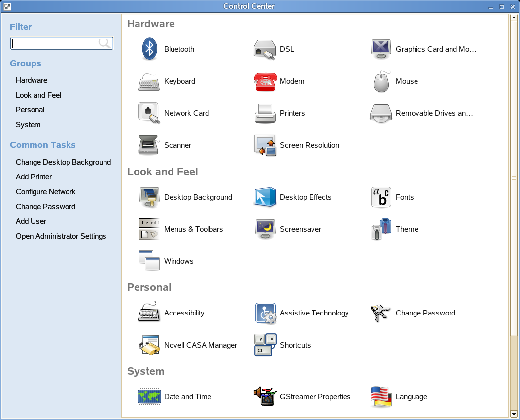
Task: Open the GStreamer Properties icon
Action: coord(265,396)
